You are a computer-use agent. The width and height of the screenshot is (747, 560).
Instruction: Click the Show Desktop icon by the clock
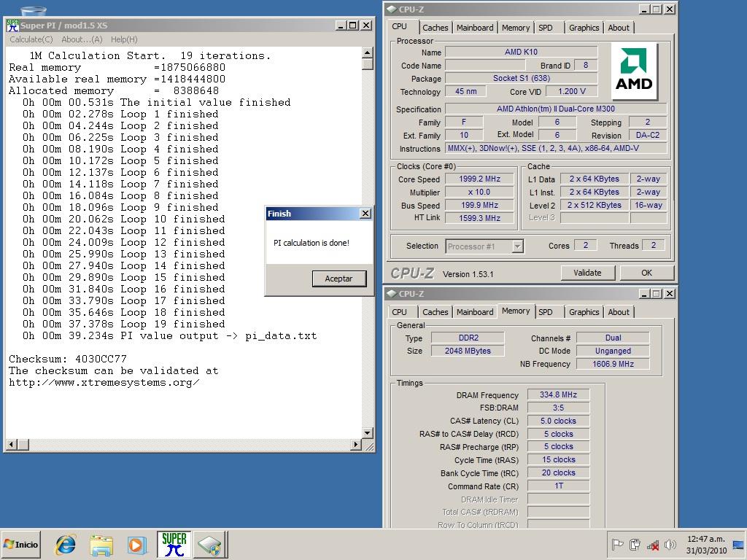point(738,544)
